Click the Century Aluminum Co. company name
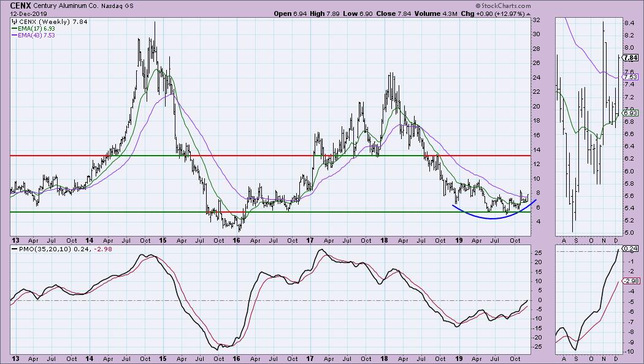Viewport: 644px width, 364px height. [66, 6]
